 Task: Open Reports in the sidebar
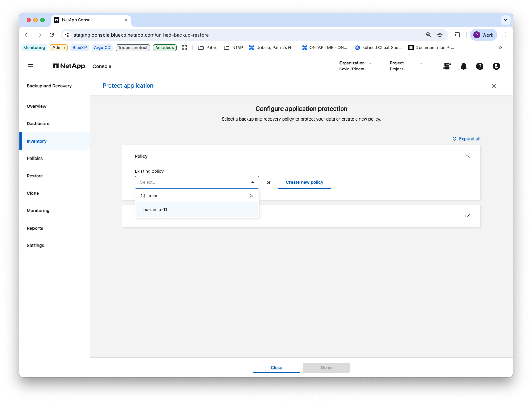coord(55,228)
